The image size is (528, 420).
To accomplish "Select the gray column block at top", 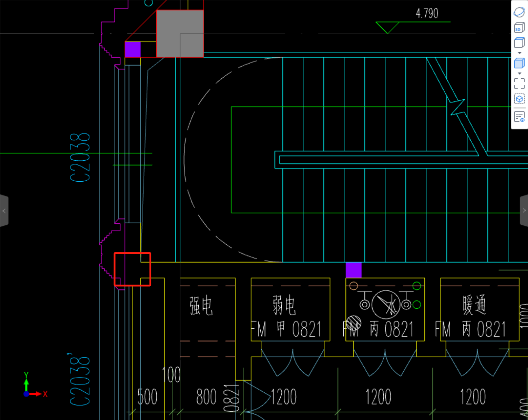I will click(x=180, y=34).
